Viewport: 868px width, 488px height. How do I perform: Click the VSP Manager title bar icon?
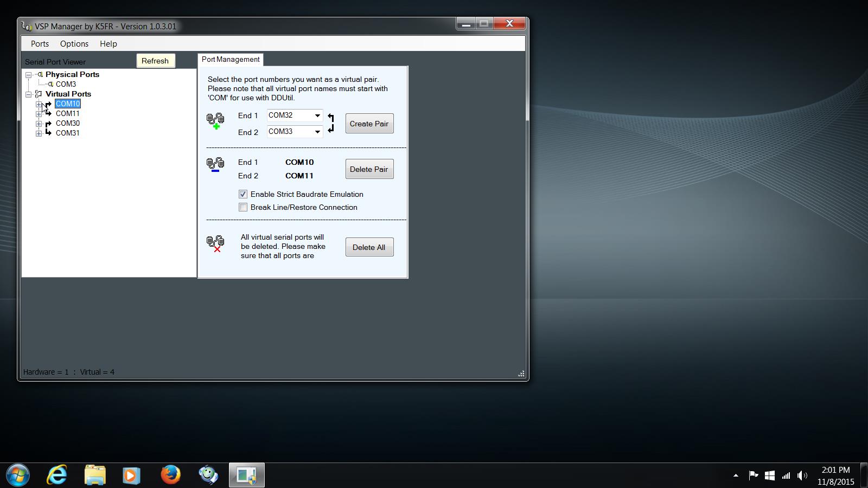coord(27,26)
